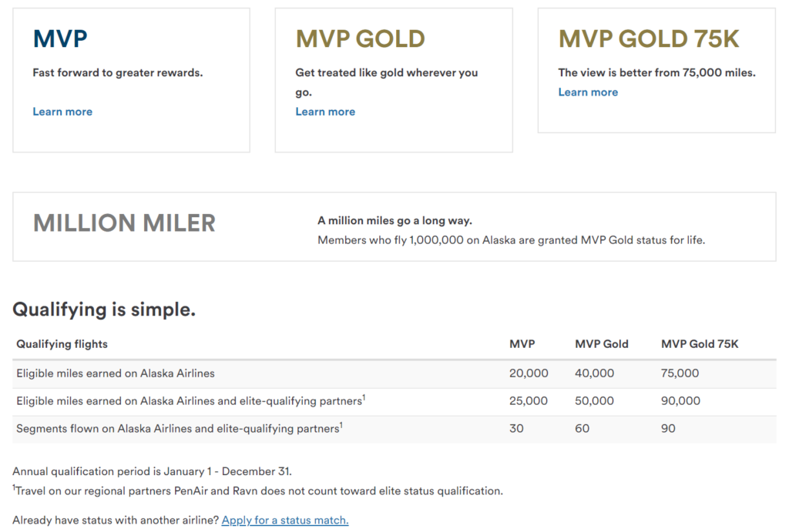Click Learn more in the MVP card
This screenshot has height=532, width=789.
click(x=62, y=112)
